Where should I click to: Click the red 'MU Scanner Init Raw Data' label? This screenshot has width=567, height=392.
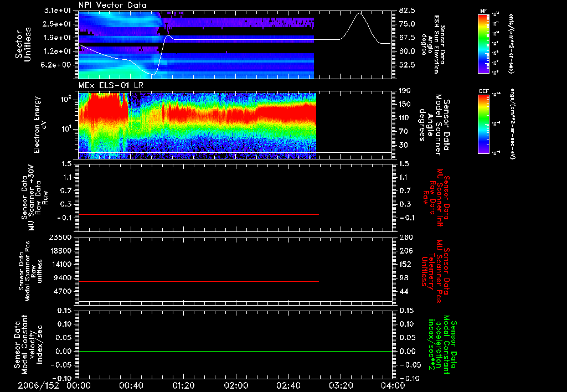pos(435,198)
